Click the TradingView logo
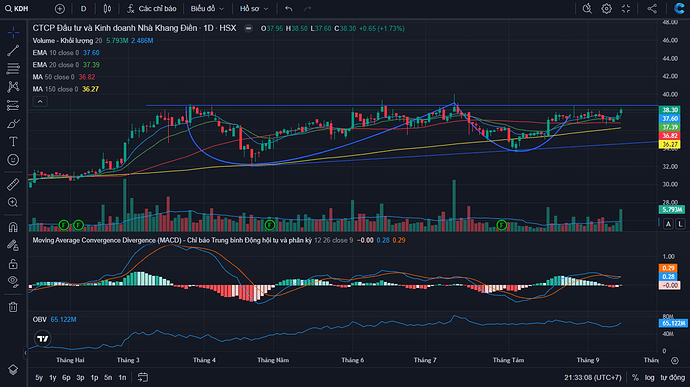This screenshot has width=690, height=387. (43, 339)
